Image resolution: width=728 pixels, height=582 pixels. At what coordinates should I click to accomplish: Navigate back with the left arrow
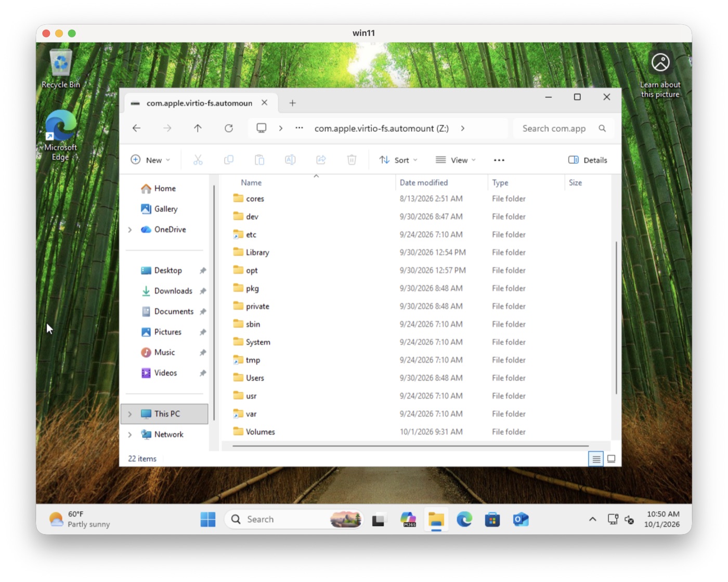tap(136, 128)
